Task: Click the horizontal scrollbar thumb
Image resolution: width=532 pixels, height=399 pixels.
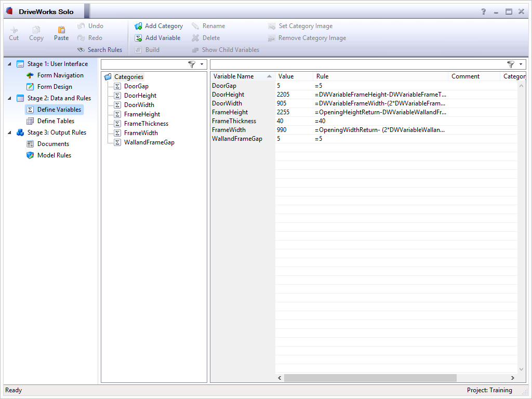Action: [370, 378]
